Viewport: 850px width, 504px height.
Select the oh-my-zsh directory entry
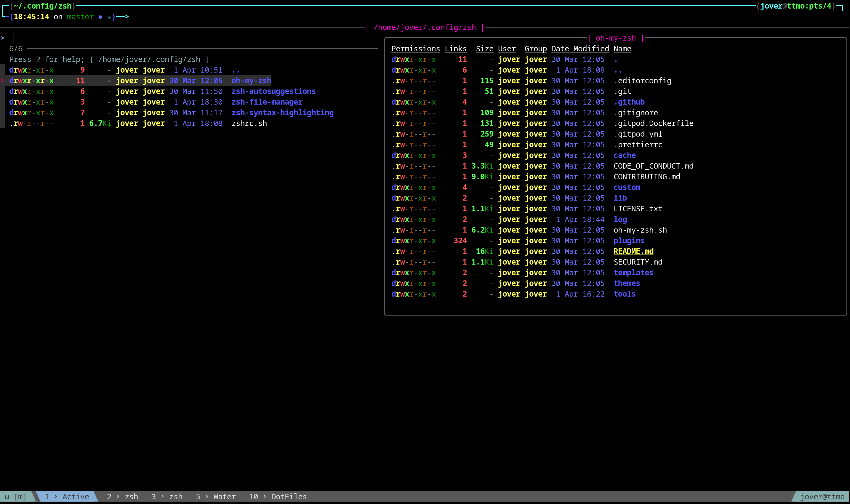(x=251, y=81)
